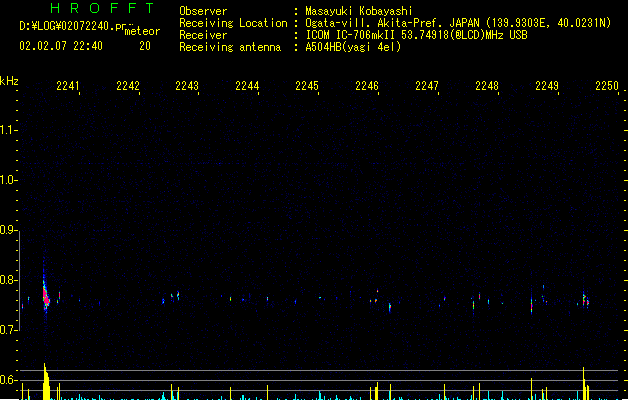Click the tallest yellow power bar before 2241
Viewport: 629px width, 400px height.
46,381
